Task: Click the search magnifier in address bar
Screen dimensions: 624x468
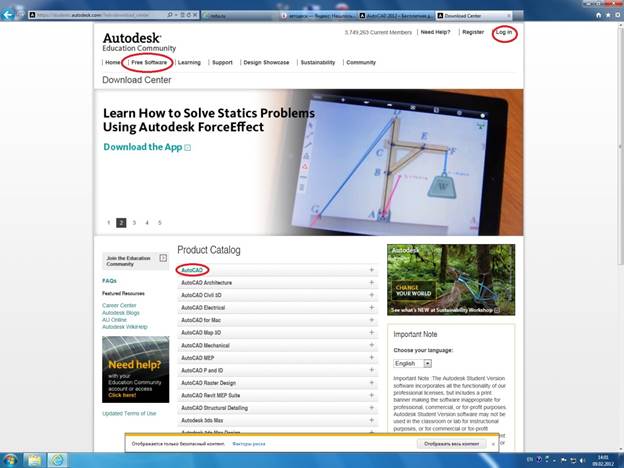Action: pyautogui.click(x=170, y=15)
